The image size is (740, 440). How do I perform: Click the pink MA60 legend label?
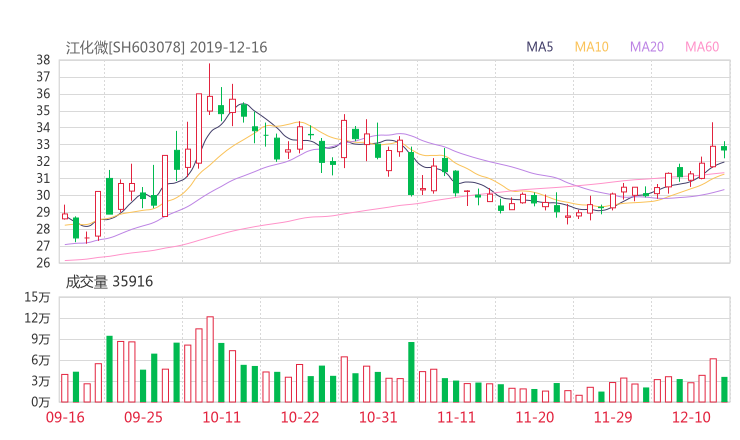click(702, 47)
